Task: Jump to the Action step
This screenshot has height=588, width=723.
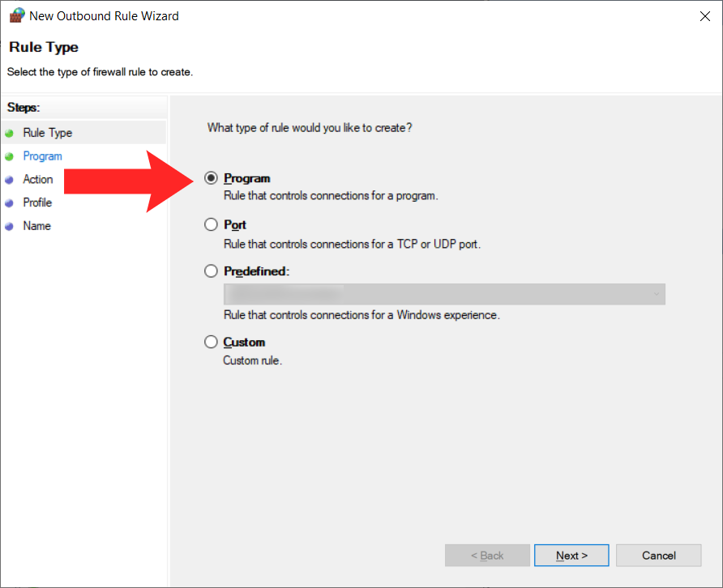Action: 37,180
